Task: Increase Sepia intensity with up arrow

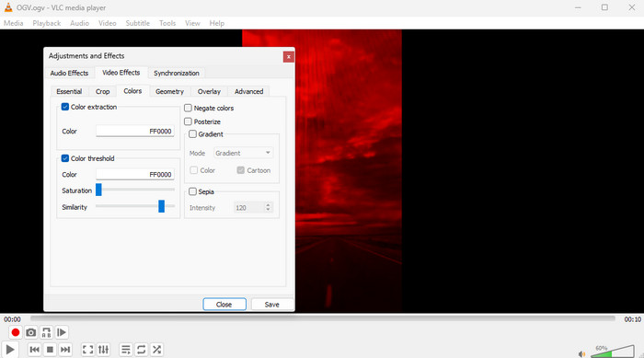Action: pyautogui.click(x=268, y=204)
